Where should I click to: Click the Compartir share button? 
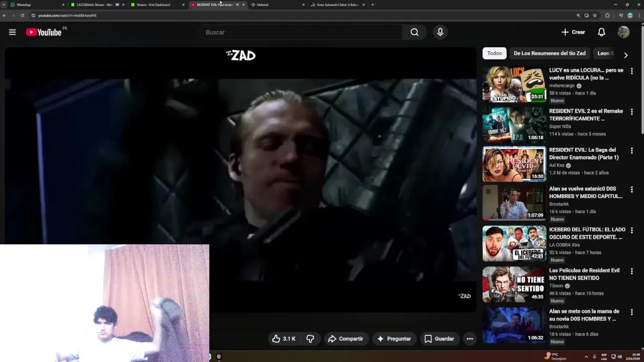tap(346, 339)
